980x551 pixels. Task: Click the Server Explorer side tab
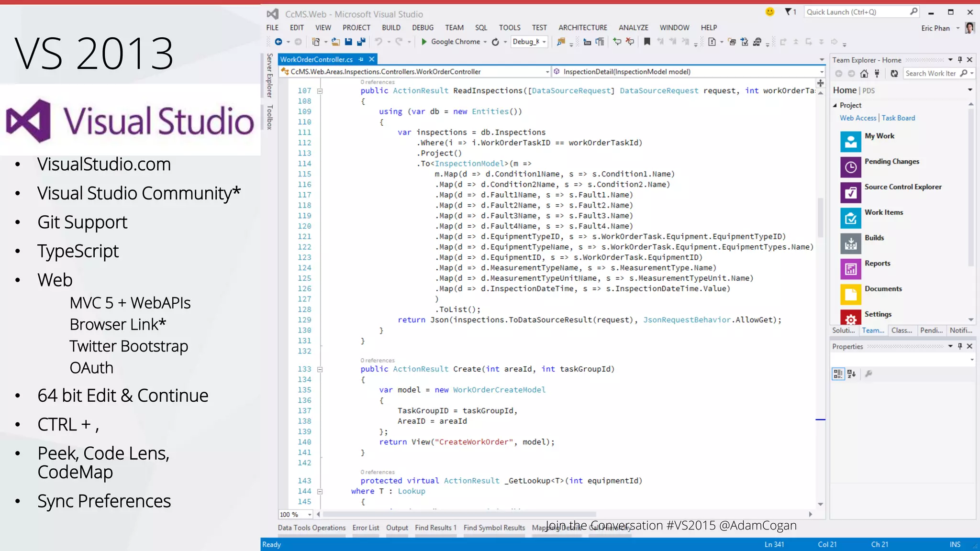click(x=270, y=75)
